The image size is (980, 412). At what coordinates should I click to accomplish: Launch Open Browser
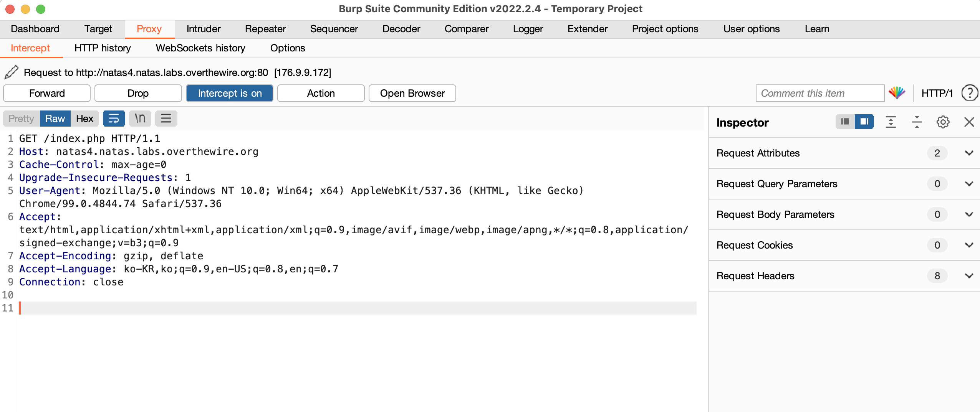[412, 93]
